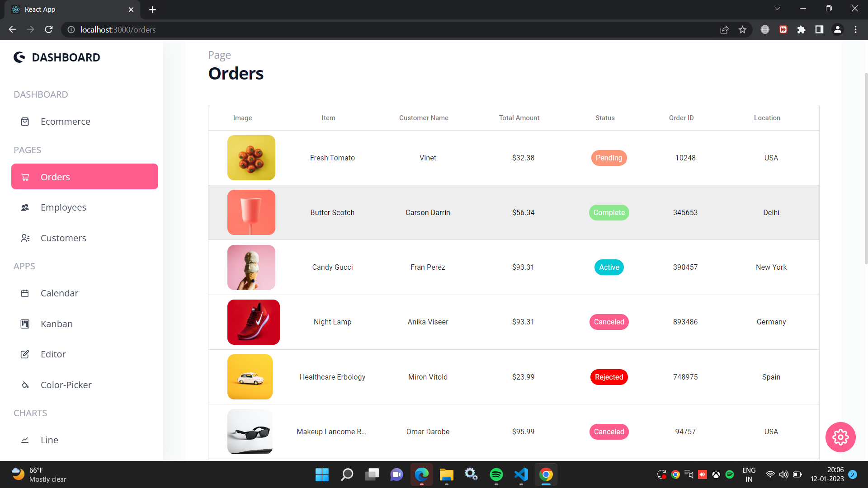Open the browser window options chevron dropdown

[777, 8]
